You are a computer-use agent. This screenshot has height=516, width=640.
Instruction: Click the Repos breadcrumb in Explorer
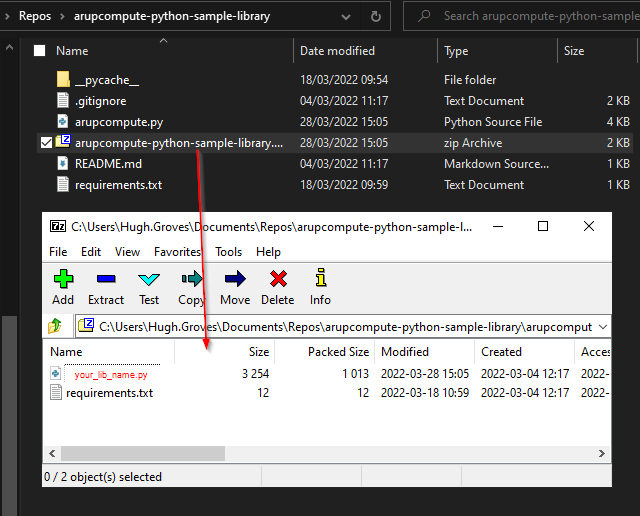coord(35,16)
